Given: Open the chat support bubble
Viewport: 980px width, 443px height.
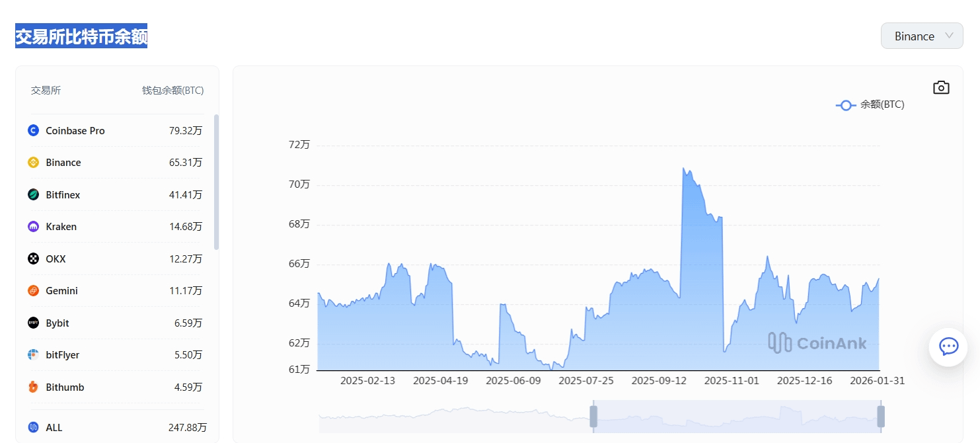Looking at the screenshot, I should coord(948,346).
